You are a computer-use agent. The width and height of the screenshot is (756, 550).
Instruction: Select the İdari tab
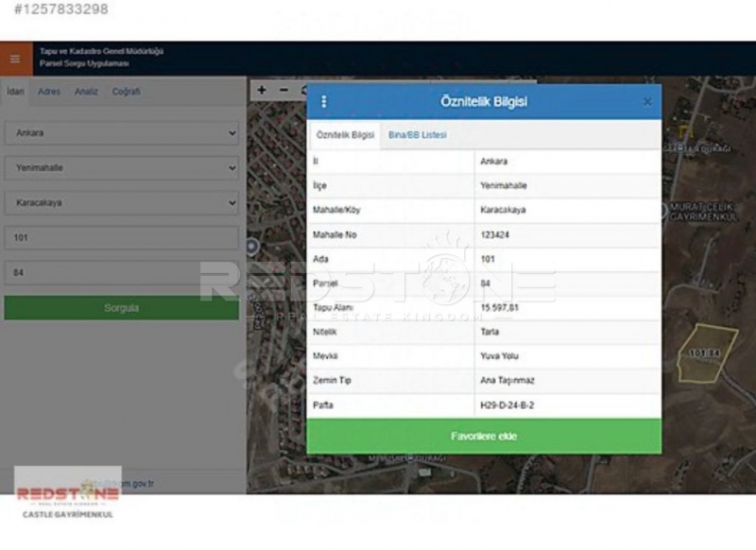pos(15,92)
